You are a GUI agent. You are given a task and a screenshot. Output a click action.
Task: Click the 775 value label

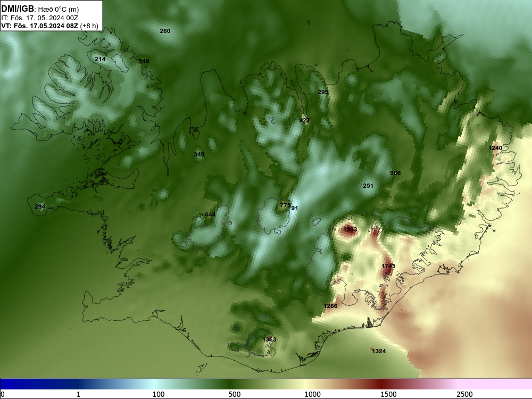[285, 205]
